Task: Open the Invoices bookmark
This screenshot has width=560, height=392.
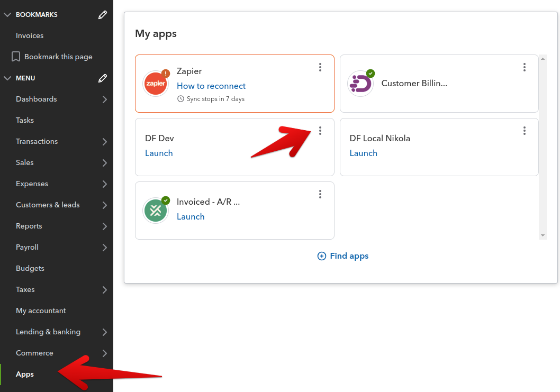Action: [30, 35]
